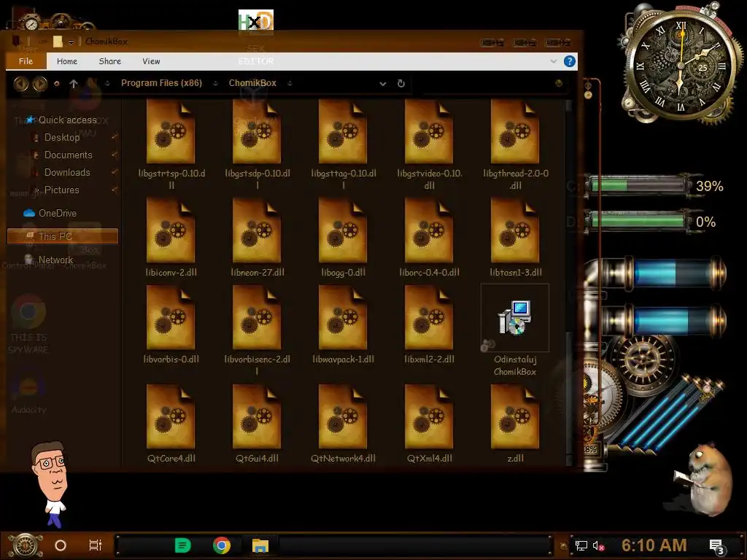Click ChomikBox in the address bar

coord(252,83)
